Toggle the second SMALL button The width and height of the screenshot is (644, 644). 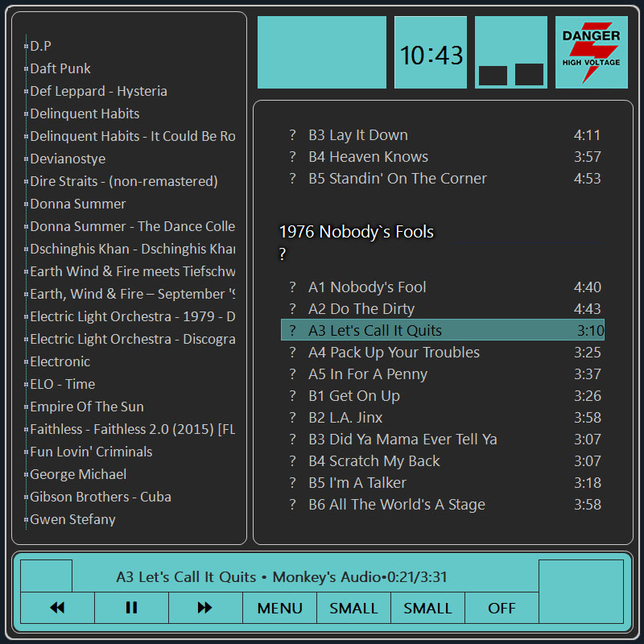click(x=427, y=608)
